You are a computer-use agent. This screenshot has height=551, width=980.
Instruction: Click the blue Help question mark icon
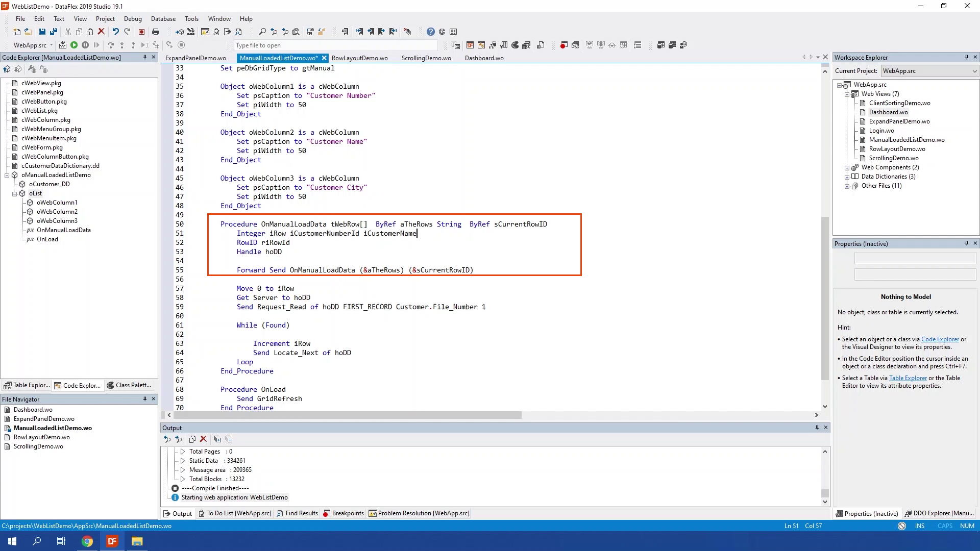(431, 32)
